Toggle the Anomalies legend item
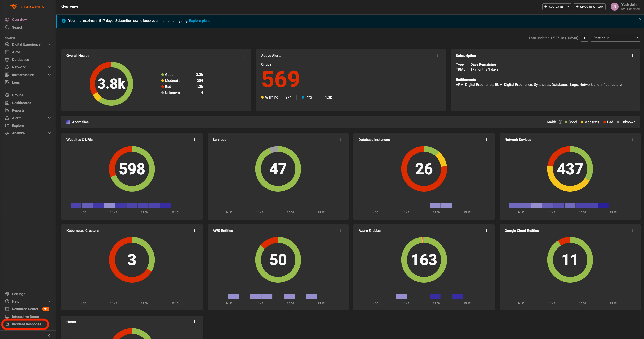644x339 pixels. pyautogui.click(x=78, y=122)
